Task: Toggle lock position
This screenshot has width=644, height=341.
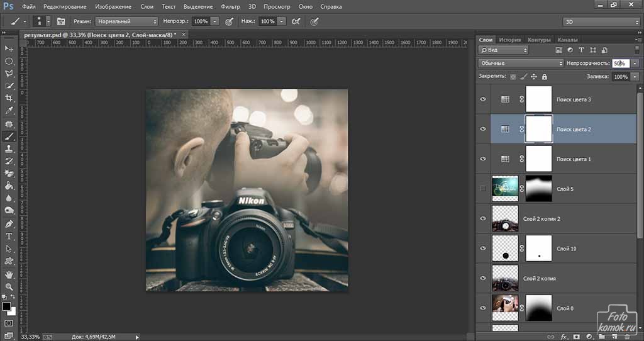Action: click(x=534, y=76)
